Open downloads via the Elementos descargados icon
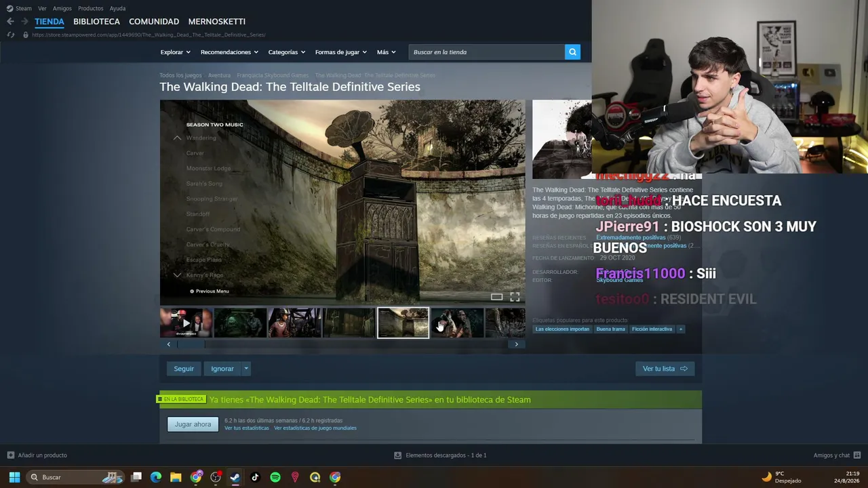Image resolution: width=868 pixels, height=488 pixels. pos(397,455)
